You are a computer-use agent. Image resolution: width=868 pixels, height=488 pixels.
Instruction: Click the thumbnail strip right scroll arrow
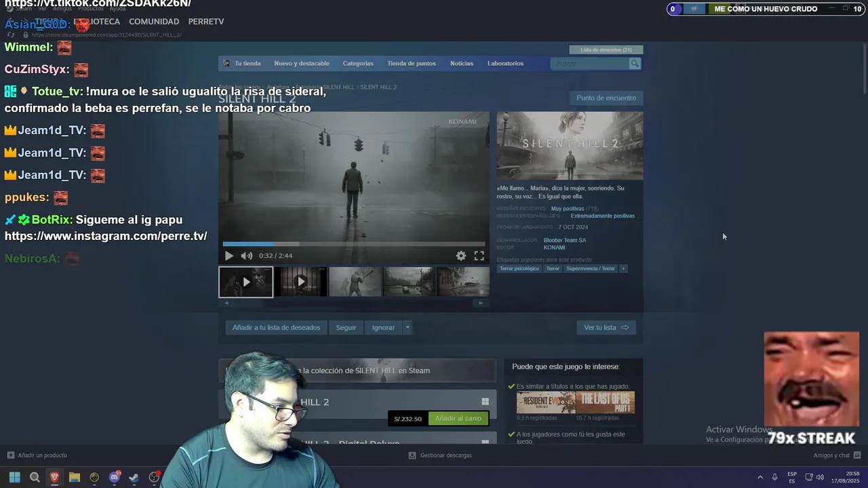click(481, 303)
